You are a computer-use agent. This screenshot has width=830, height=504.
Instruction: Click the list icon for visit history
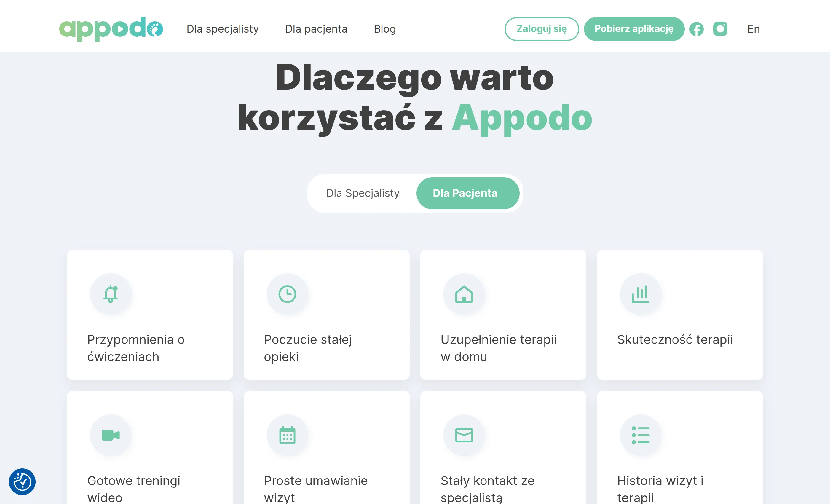[640, 435]
